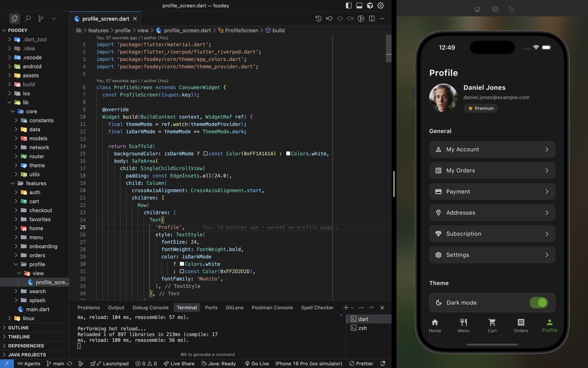Open the Postman Console panel tab

272,308
